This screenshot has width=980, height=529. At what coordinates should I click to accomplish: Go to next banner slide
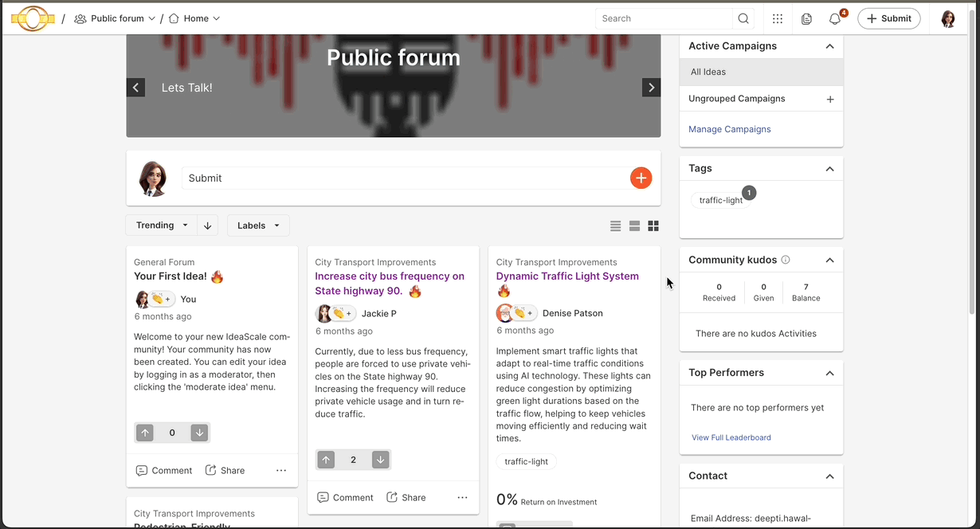pyautogui.click(x=651, y=88)
